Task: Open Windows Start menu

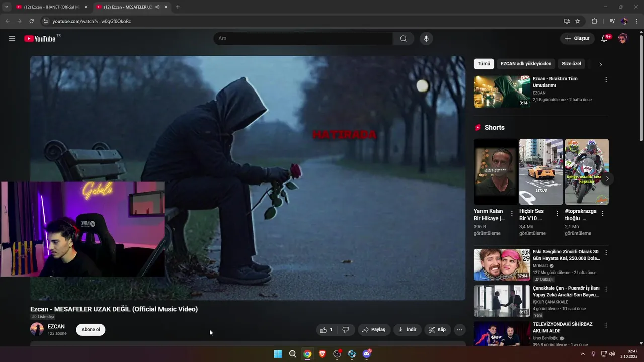Action: point(278,354)
